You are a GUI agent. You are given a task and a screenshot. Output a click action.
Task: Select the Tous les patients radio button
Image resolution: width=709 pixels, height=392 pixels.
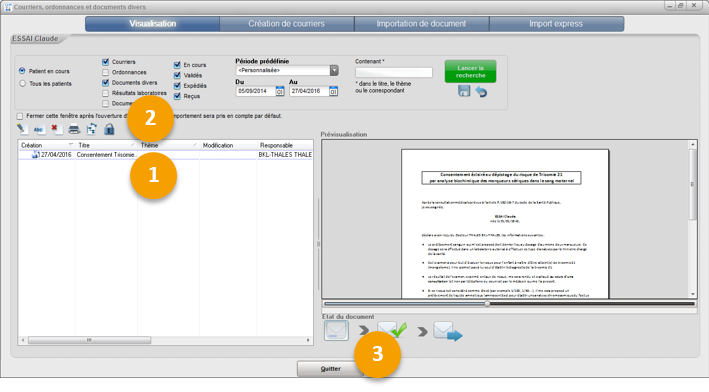(x=23, y=84)
